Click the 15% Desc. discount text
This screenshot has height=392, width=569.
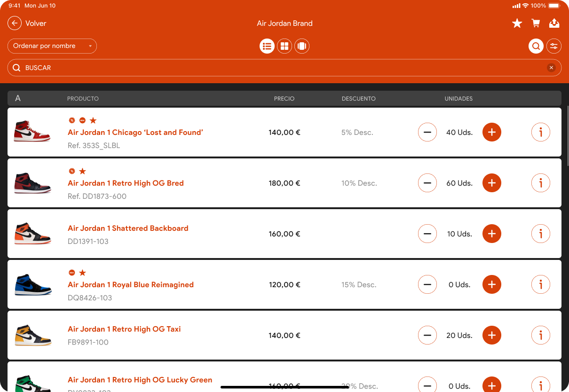(x=359, y=285)
